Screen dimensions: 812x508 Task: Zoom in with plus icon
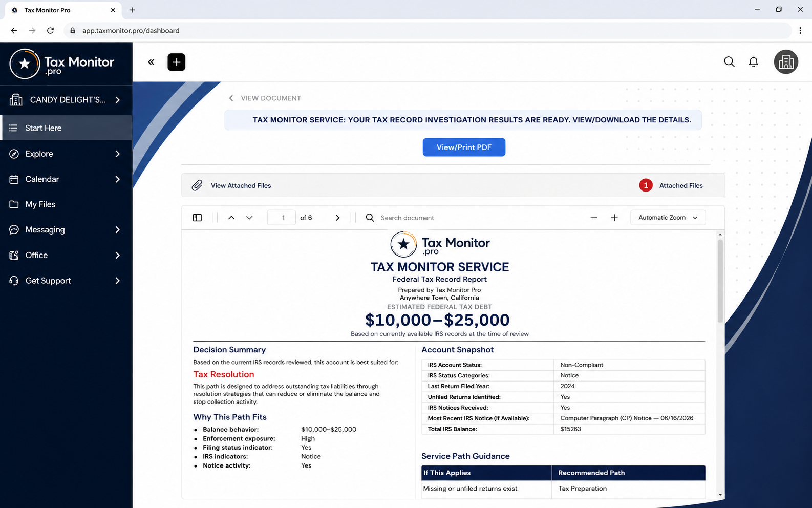pos(614,218)
